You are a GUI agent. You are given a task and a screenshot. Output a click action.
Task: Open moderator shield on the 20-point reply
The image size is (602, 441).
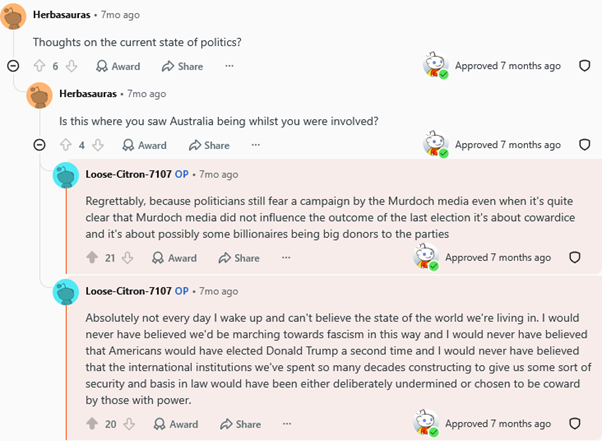(x=574, y=423)
